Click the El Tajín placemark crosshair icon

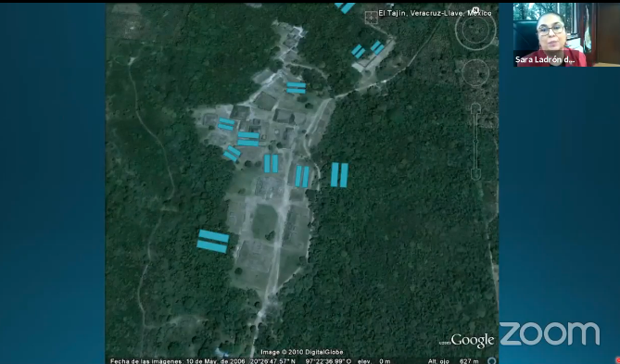click(372, 18)
